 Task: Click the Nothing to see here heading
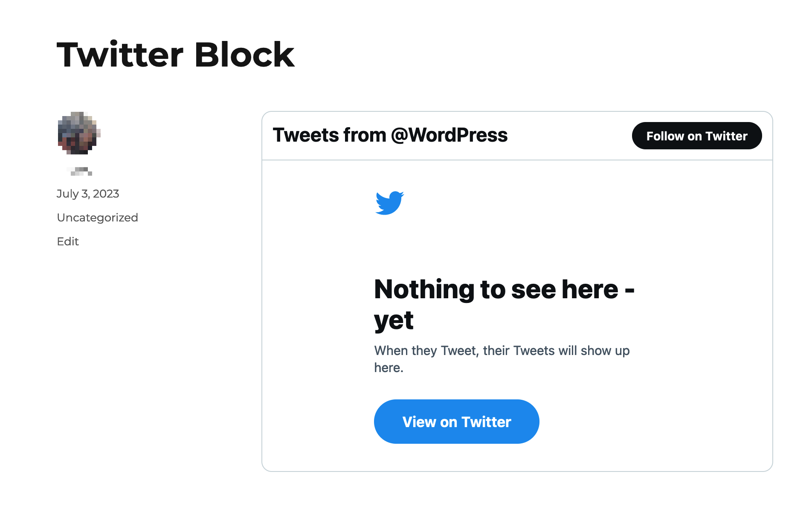coord(504,304)
